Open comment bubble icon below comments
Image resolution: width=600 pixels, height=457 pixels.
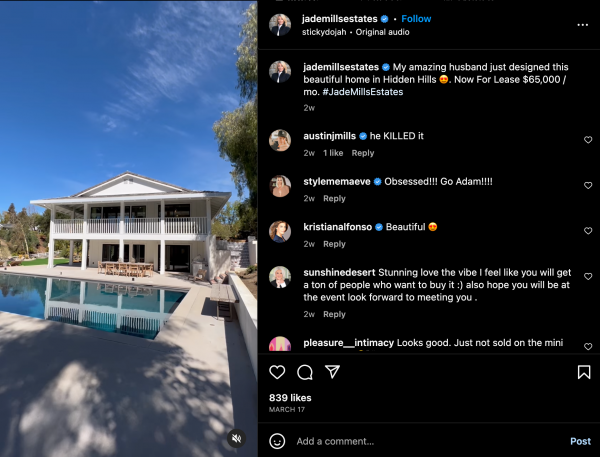[x=305, y=372]
